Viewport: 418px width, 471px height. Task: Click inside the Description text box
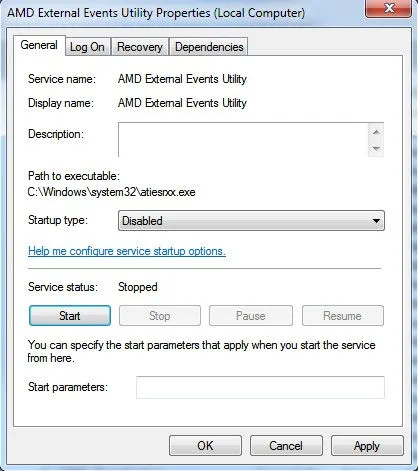[243, 140]
